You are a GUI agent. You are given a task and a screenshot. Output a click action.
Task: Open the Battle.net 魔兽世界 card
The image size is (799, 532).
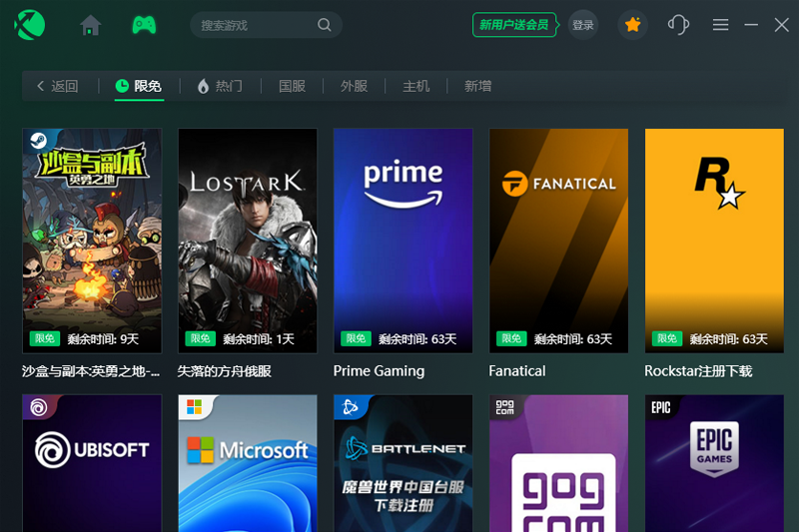pos(403,463)
